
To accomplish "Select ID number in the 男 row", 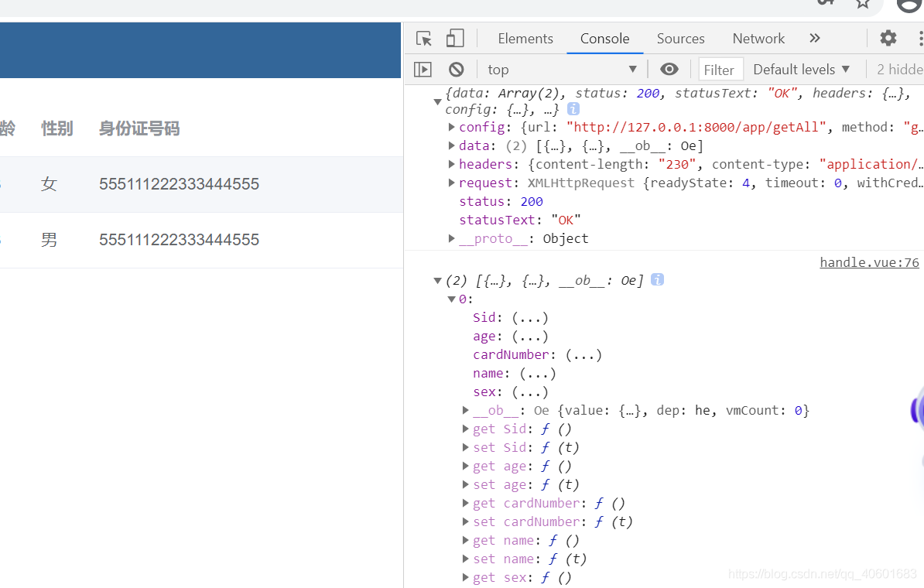I will click(x=179, y=240).
